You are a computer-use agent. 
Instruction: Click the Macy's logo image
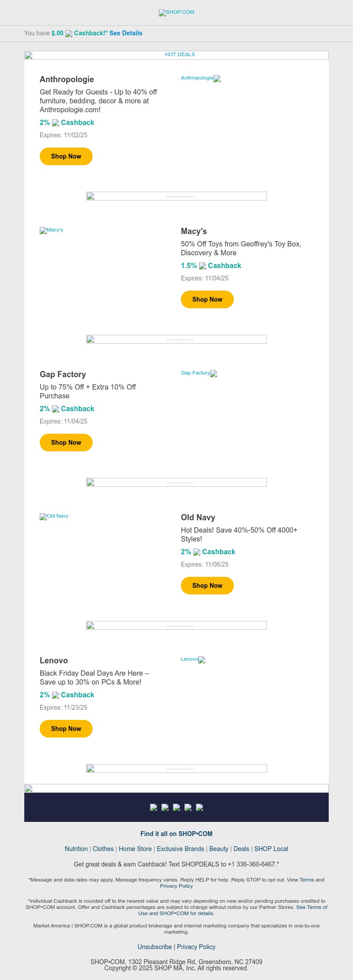click(x=51, y=230)
